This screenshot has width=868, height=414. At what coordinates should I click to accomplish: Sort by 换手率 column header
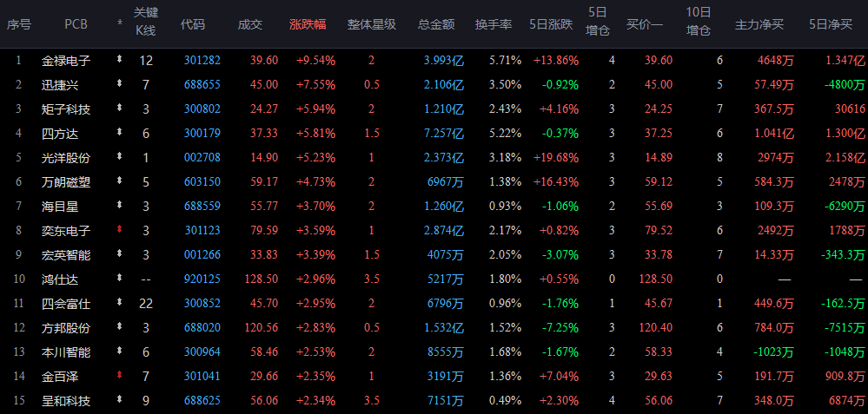[494, 24]
